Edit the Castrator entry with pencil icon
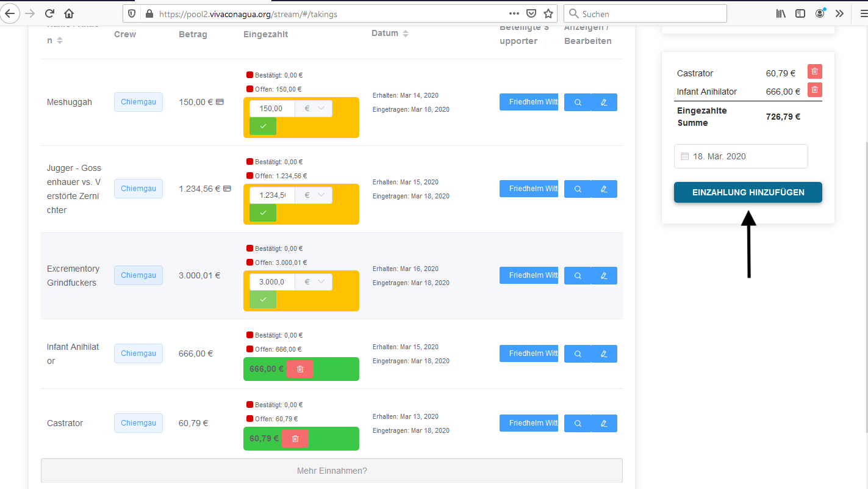868x489 pixels. coord(604,424)
